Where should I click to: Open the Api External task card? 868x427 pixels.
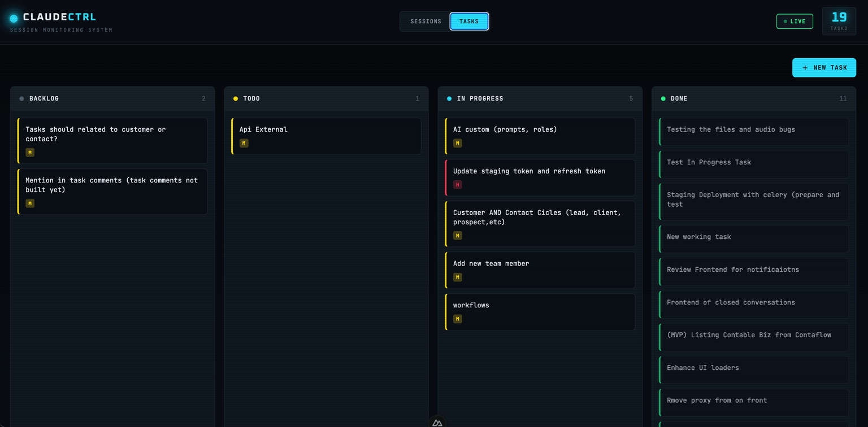coord(325,136)
